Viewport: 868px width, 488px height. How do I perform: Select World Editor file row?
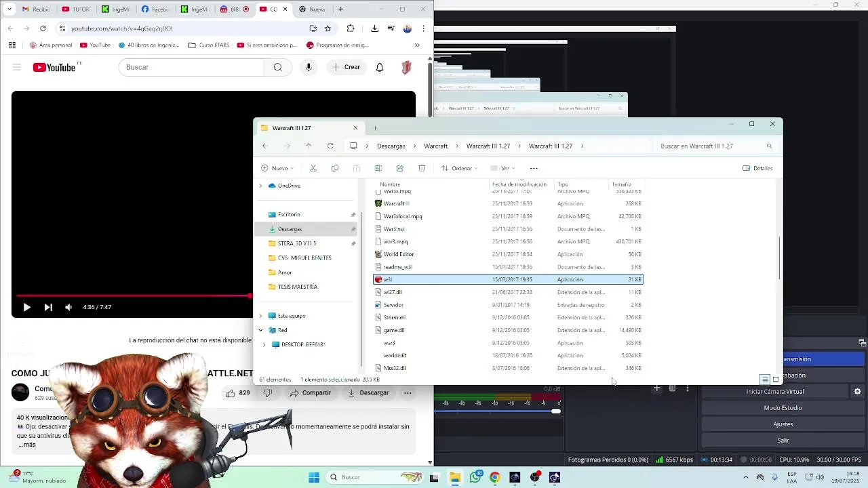pyautogui.click(x=508, y=254)
